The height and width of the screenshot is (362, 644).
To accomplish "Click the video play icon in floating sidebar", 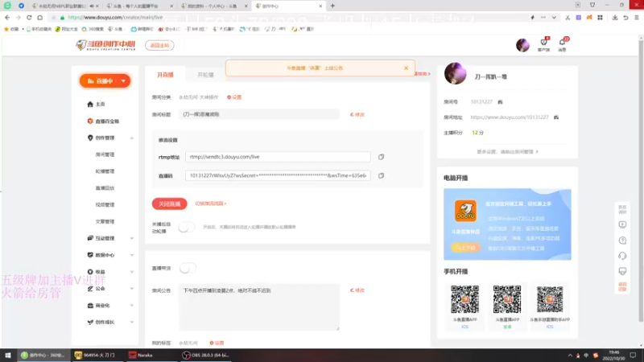I will pyautogui.click(x=622, y=224).
